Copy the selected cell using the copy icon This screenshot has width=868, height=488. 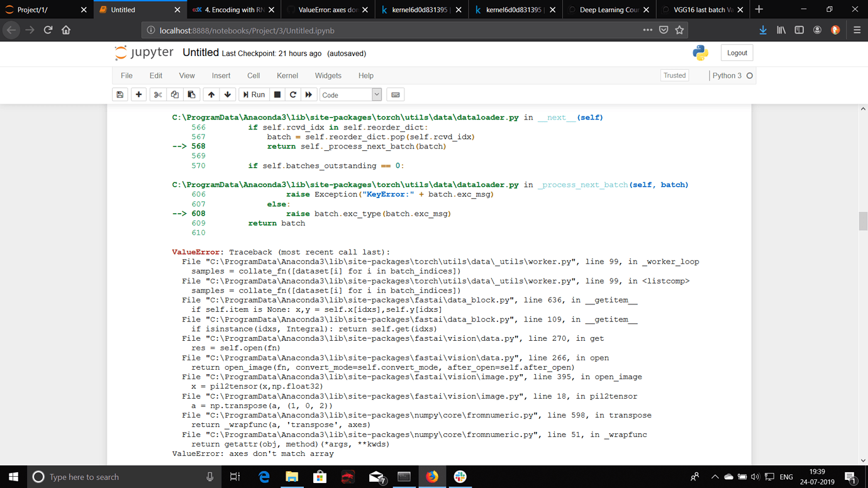pyautogui.click(x=174, y=94)
